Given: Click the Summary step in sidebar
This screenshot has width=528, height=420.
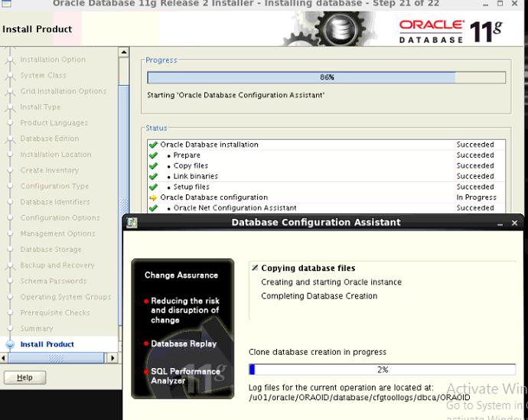Looking at the screenshot, I should [x=37, y=328].
